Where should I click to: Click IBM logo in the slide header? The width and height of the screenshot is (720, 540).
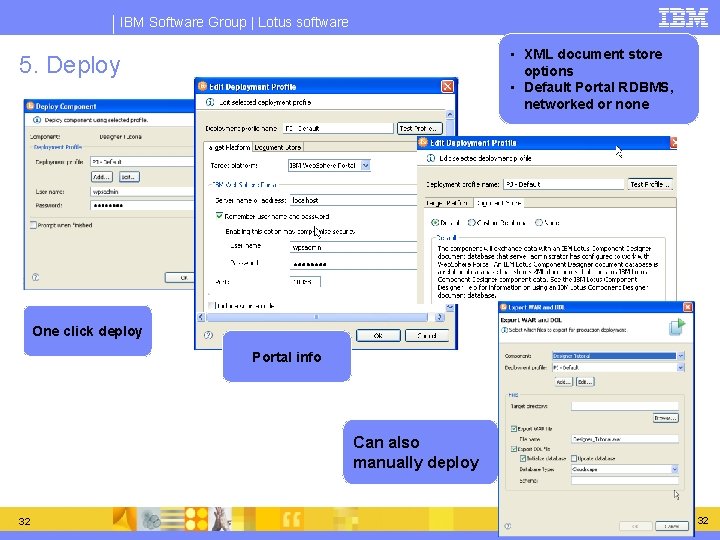[x=683, y=18]
